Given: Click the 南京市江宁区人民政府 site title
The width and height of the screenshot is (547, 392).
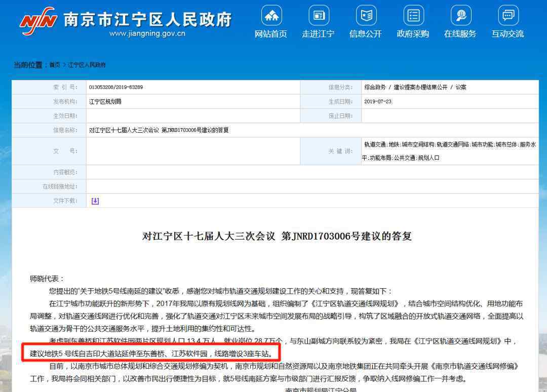Looking at the screenshot, I should pyautogui.click(x=147, y=19).
